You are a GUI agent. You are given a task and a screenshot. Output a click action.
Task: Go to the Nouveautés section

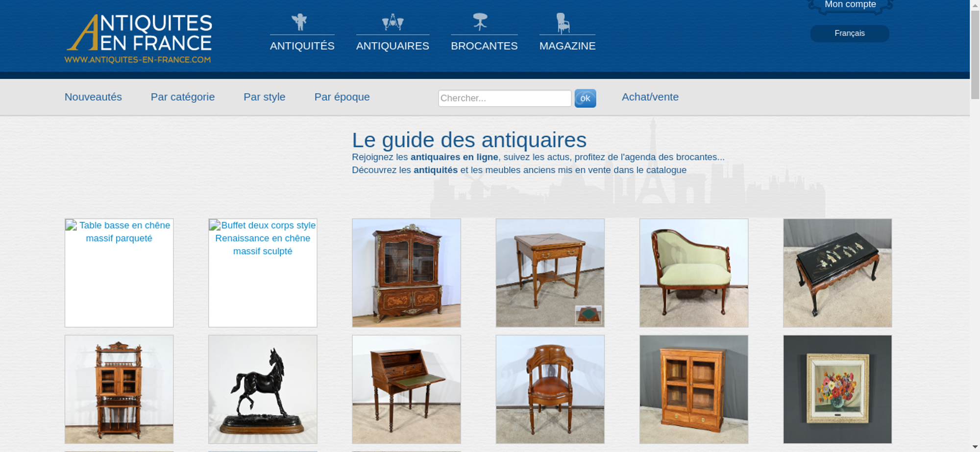click(x=93, y=97)
